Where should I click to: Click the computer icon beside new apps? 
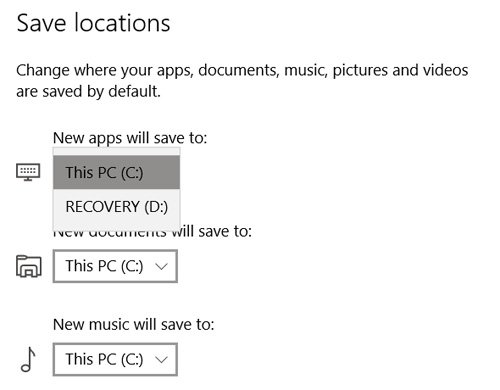(x=28, y=172)
